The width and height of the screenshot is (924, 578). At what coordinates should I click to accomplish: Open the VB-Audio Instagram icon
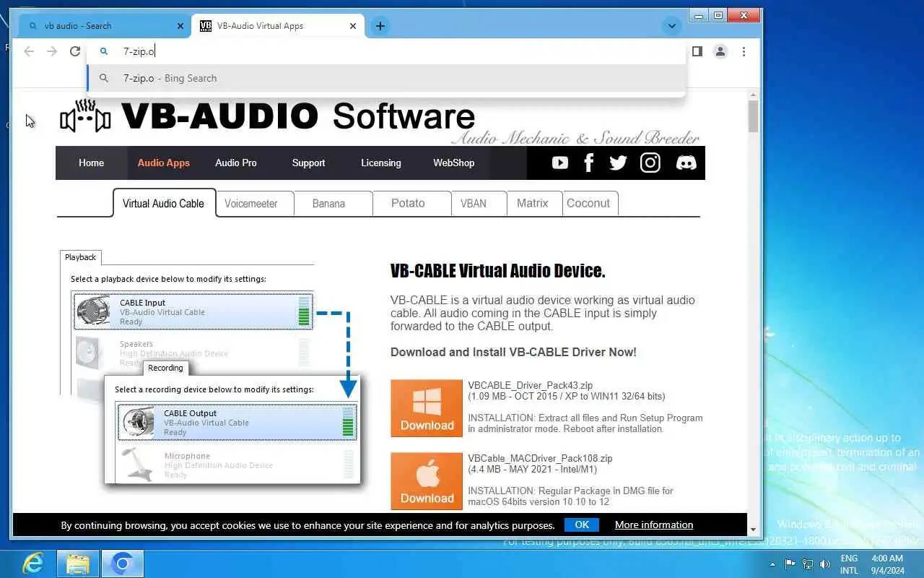click(650, 163)
